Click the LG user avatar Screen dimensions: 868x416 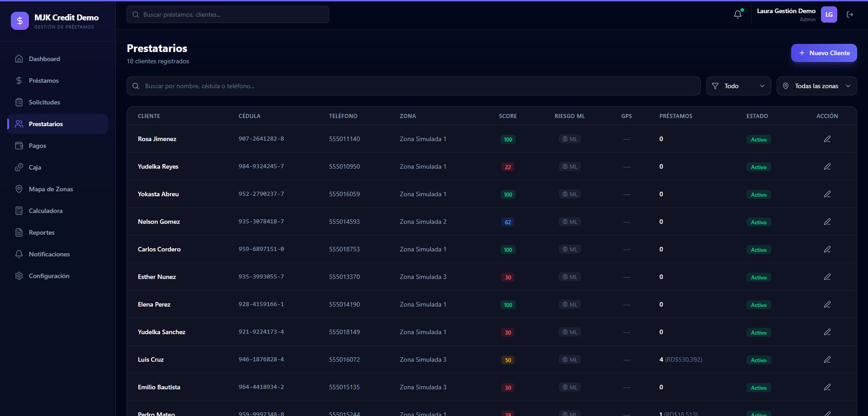coord(829,14)
